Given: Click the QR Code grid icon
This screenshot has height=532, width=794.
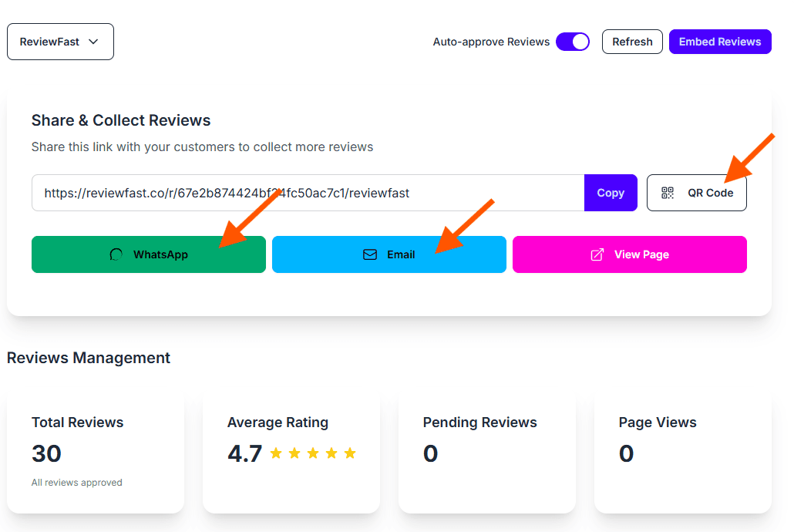Looking at the screenshot, I should (668, 193).
